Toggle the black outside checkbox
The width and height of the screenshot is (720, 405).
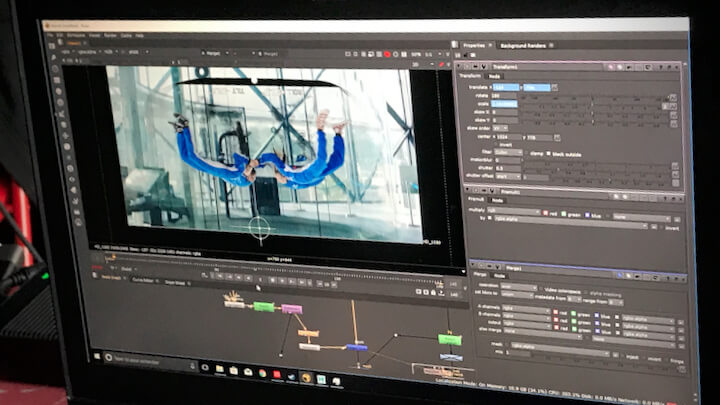(548, 153)
